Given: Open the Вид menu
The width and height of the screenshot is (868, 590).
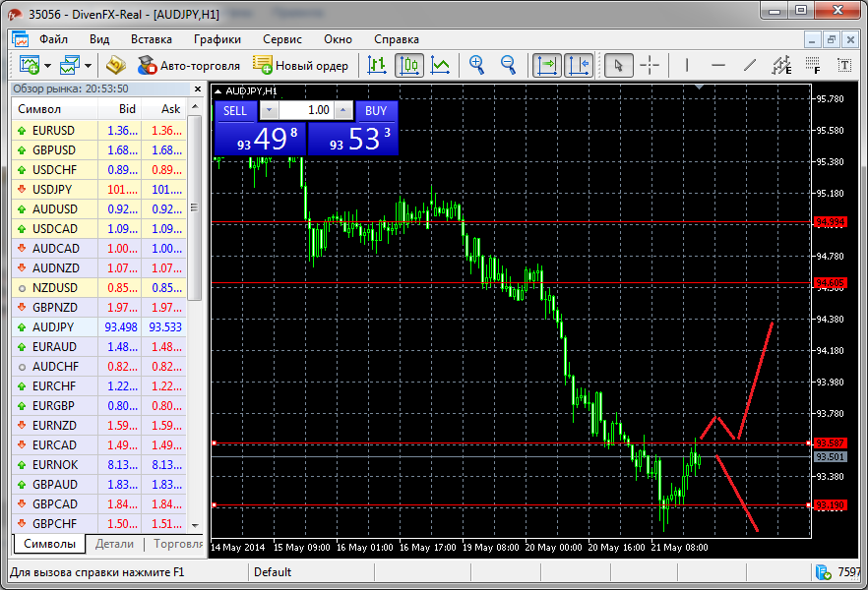Looking at the screenshot, I should (x=99, y=39).
